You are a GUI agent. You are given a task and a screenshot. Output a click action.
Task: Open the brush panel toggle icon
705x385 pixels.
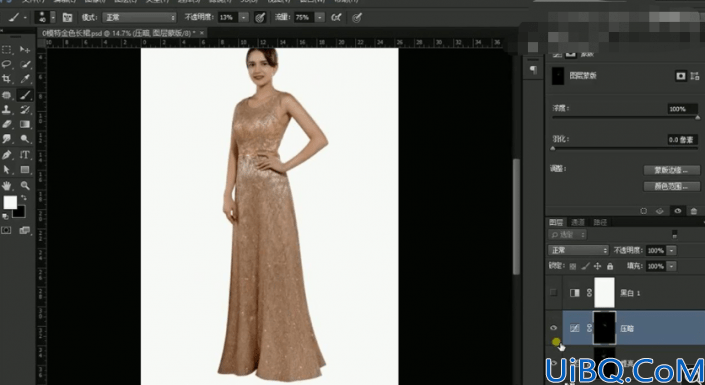pyautogui.click(x=67, y=18)
